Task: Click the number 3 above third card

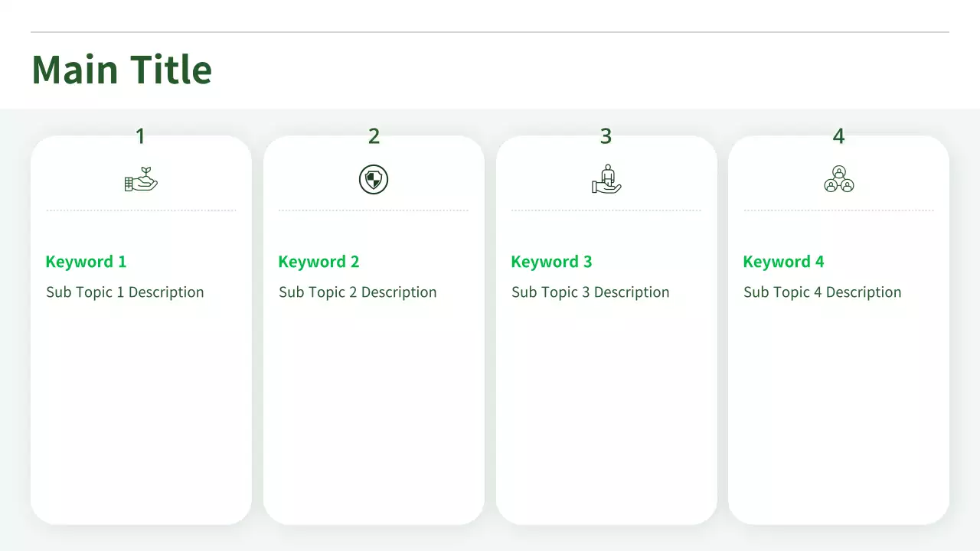Action: 606,136
